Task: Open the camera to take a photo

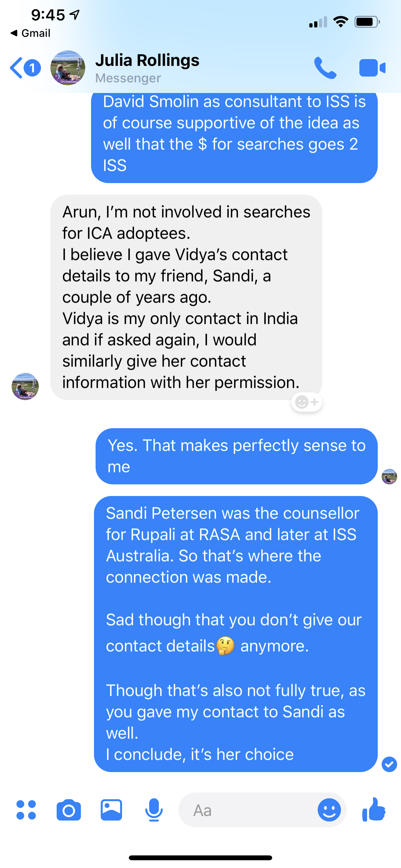Action: pos(69,810)
